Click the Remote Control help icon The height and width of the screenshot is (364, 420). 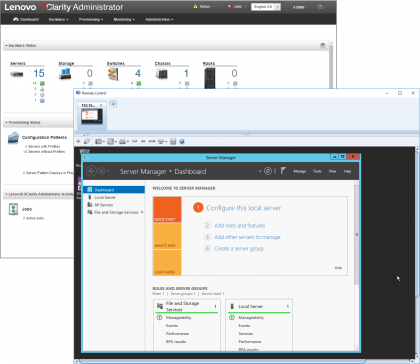(182, 142)
